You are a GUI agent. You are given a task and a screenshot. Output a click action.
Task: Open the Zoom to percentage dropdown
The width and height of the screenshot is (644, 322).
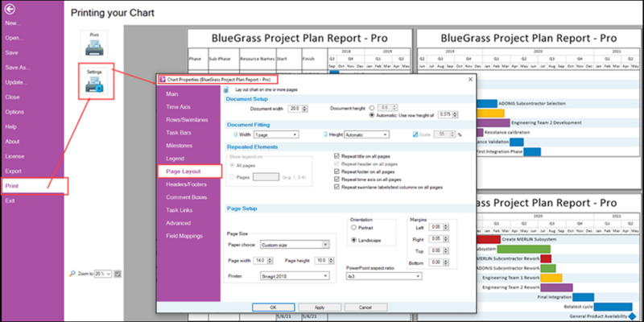pyautogui.click(x=103, y=274)
